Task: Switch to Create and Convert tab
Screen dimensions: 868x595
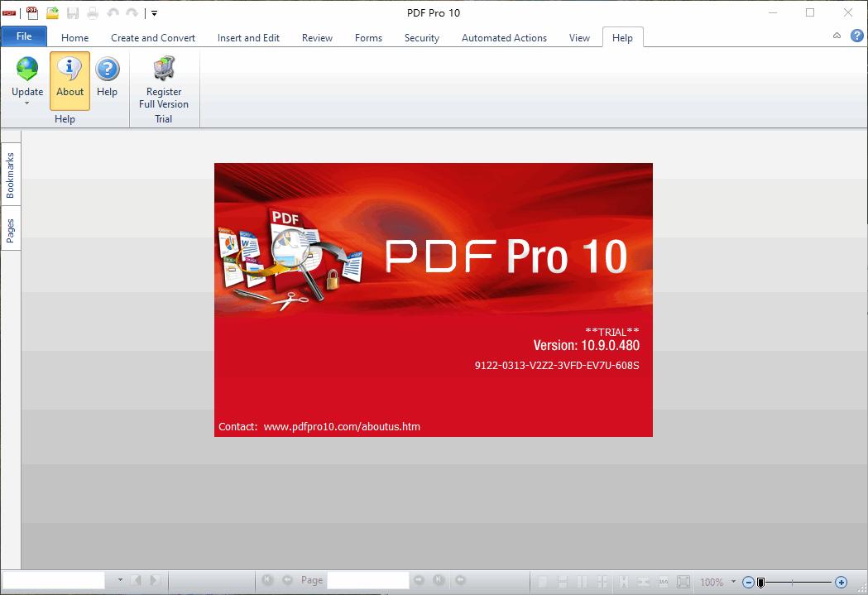Action: (153, 37)
